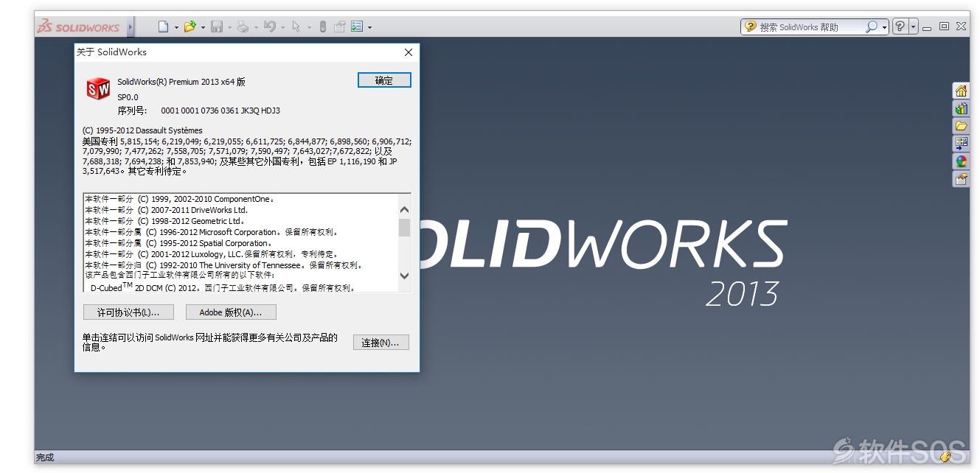
Task: Select the University of Tennessee credit line
Action: click(x=223, y=265)
